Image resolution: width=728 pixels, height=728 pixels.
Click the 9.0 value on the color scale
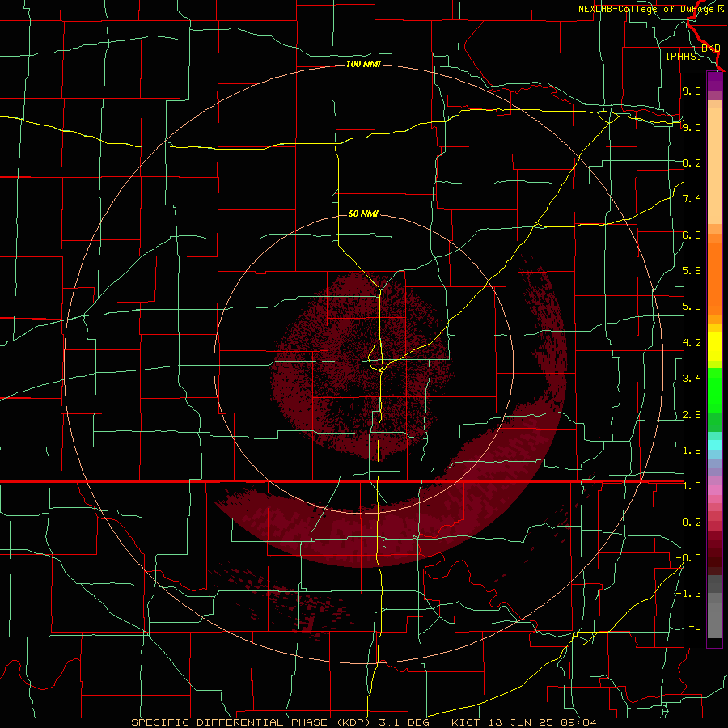692,127
